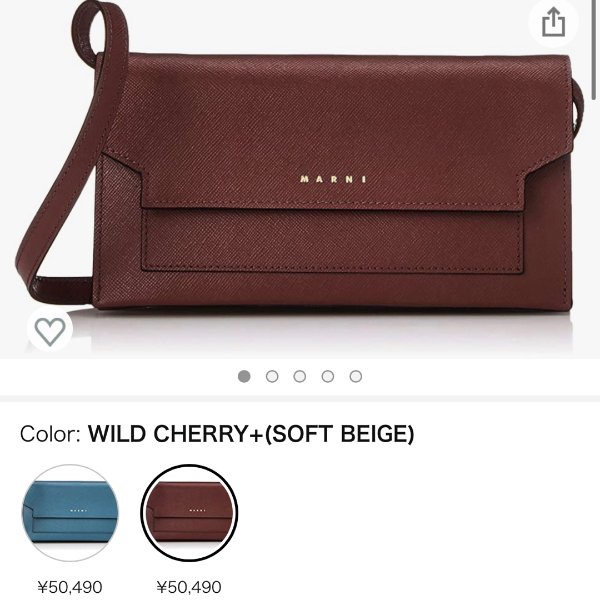Choose the blue color swatch
This screenshot has width=600, height=600.
(x=70, y=513)
